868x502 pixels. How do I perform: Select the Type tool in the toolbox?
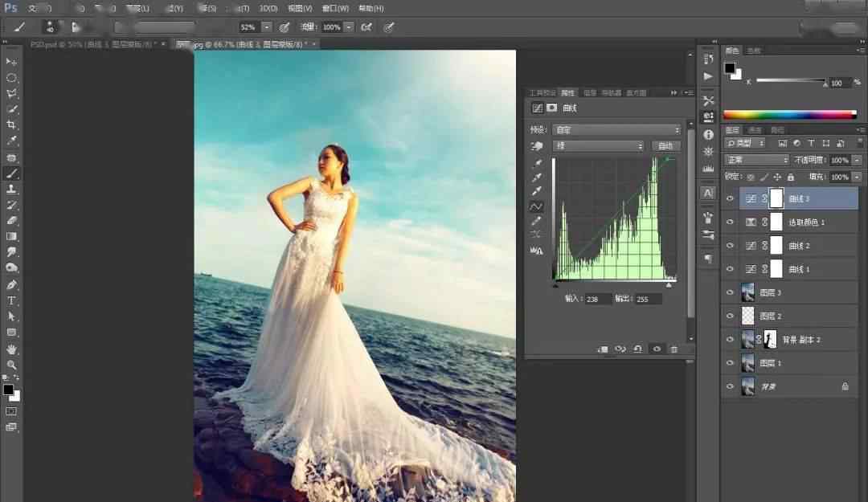coord(11,300)
